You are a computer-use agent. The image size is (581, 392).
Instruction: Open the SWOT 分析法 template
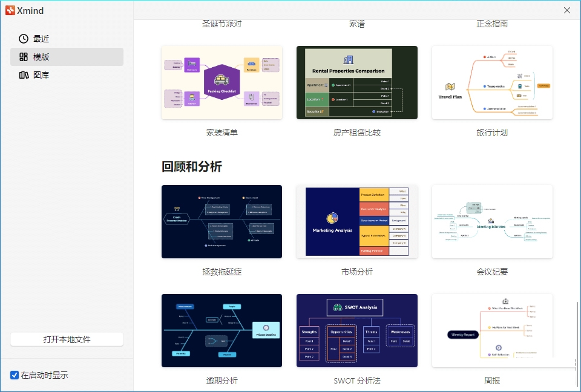click(x=356, y=330)
